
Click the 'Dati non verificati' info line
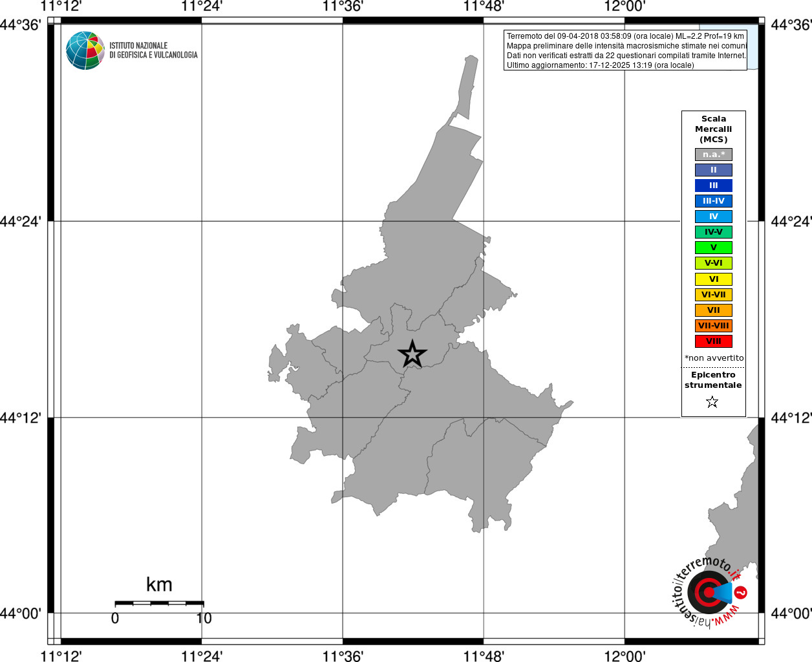tap(626, 56)
